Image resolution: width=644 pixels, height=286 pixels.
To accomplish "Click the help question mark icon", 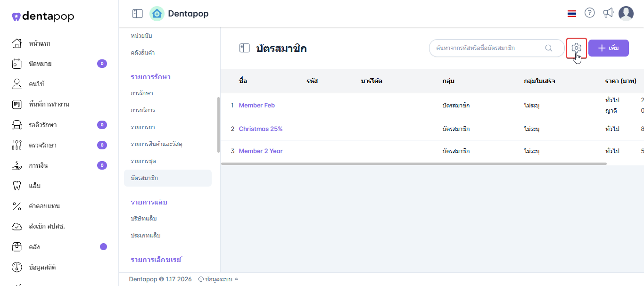I will (589, 13).
